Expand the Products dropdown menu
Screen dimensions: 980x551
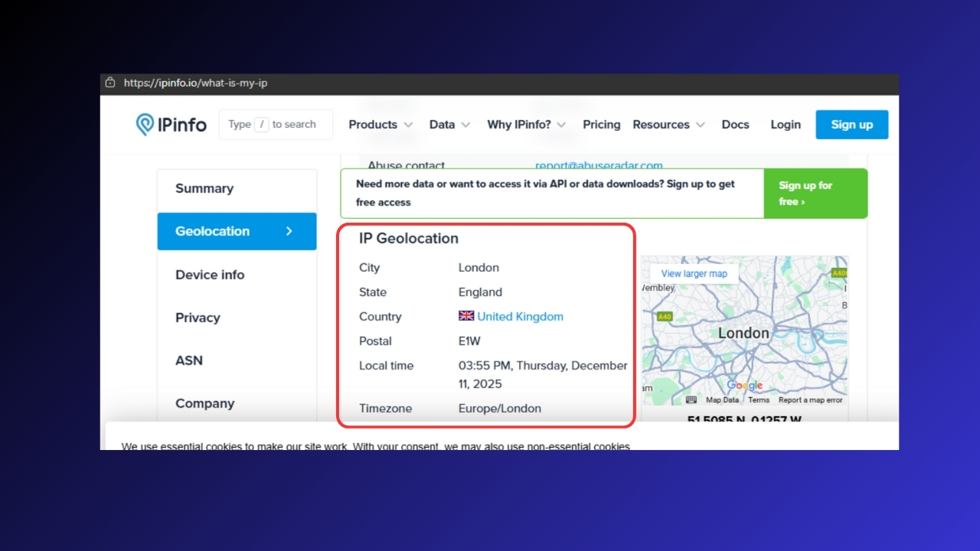coord(381,125)
